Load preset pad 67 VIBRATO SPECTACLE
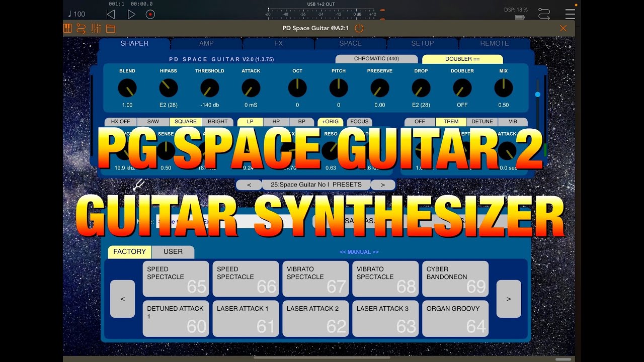The width and height of the screenshot is (644, 362). (316, 279)
